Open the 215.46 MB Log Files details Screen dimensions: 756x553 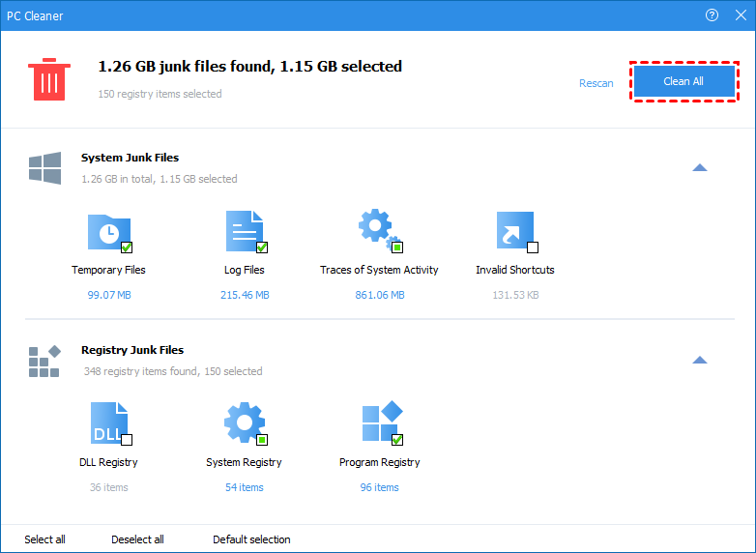pyautogui.click(x=245, y=295)
